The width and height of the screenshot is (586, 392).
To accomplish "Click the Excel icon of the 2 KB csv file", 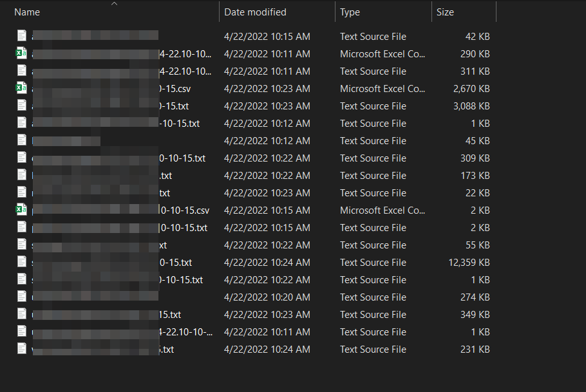I will coord(21,209).
